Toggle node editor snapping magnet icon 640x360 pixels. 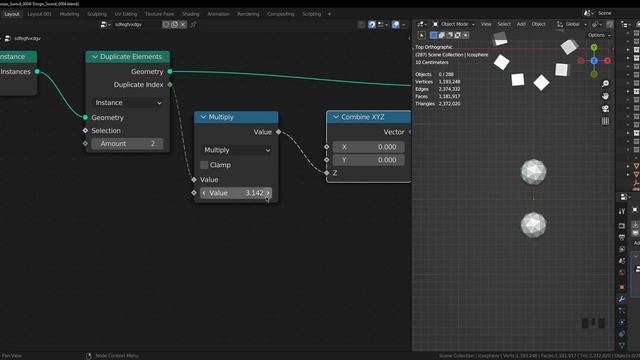371,24
